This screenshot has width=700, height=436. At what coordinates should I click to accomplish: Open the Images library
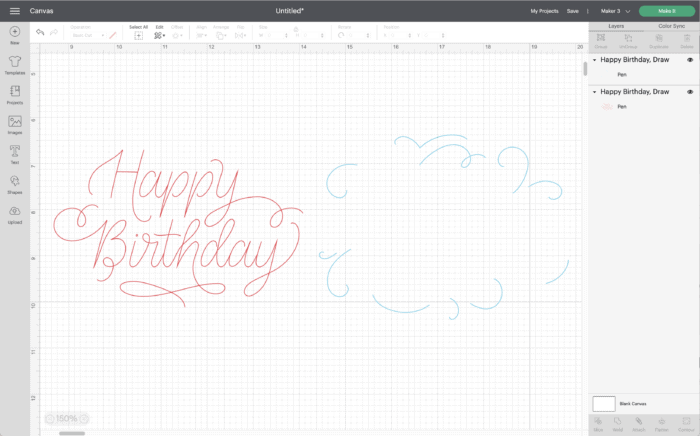click(x=15, y=123)
